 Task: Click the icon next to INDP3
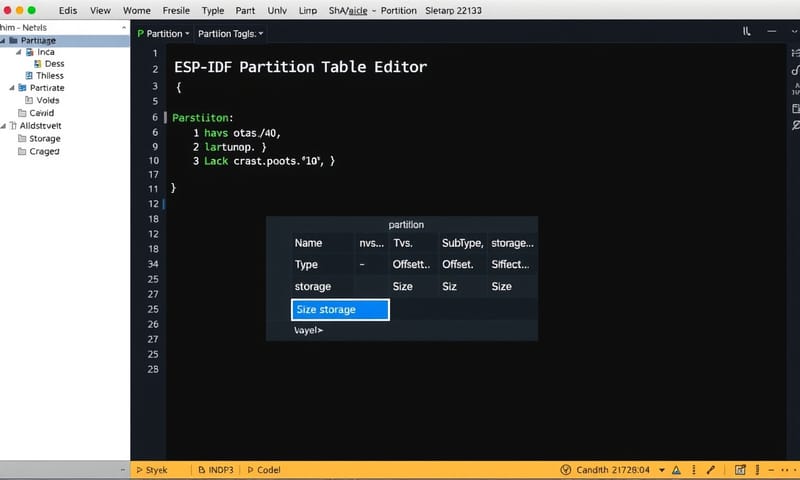pos(202,470)
